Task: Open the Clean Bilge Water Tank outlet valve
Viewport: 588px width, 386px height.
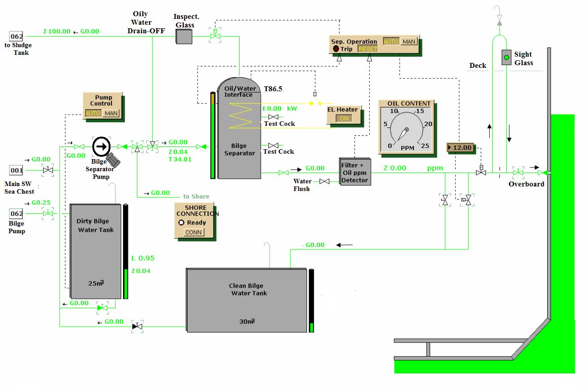Action: (137, 326)
